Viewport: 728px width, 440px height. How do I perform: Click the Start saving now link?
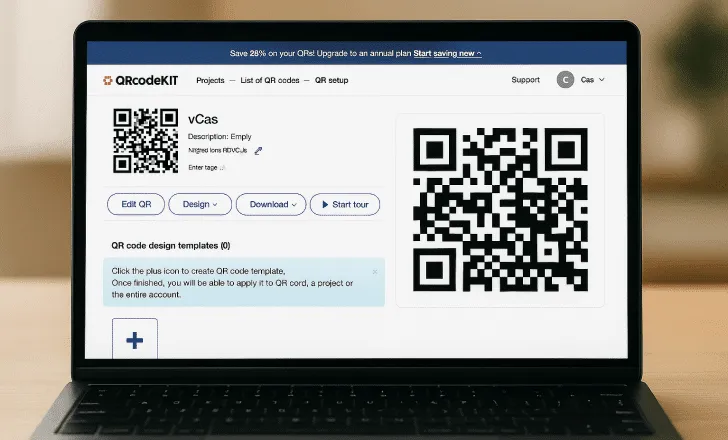pyautogui.click(x=447, y=53)
